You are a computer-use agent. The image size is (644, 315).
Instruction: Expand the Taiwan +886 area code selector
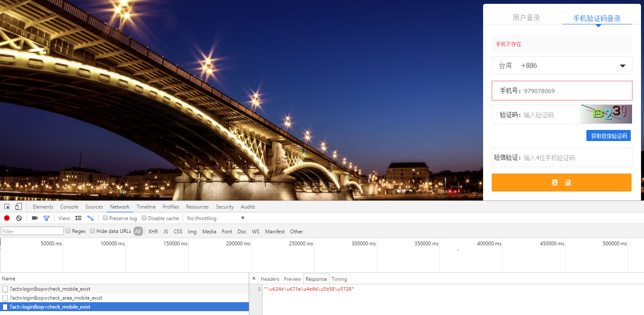click(x=562, y=66)
